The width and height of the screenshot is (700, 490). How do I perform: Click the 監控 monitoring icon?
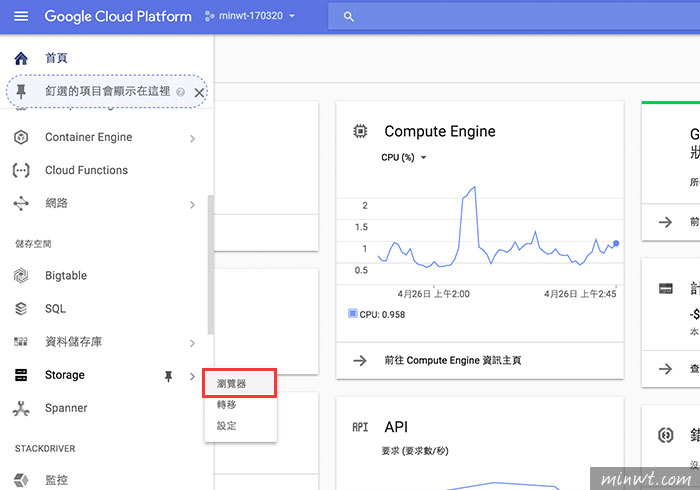pyautogui.click(x=21, y=480)
